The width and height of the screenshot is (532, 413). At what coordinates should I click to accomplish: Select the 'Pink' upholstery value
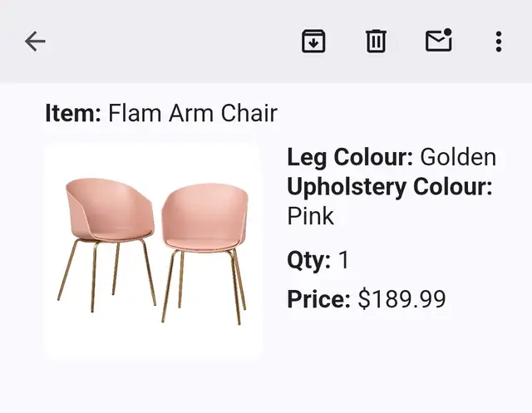click(310, 216)
